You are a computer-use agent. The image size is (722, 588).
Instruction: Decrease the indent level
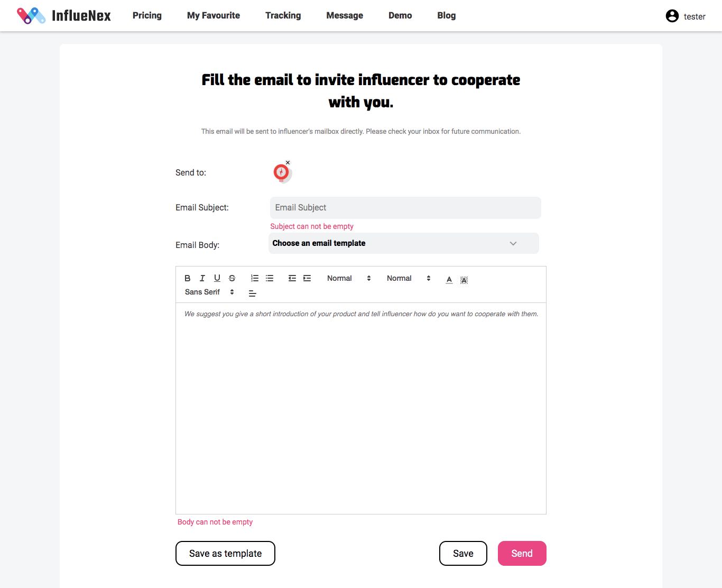tap(292, 278)
